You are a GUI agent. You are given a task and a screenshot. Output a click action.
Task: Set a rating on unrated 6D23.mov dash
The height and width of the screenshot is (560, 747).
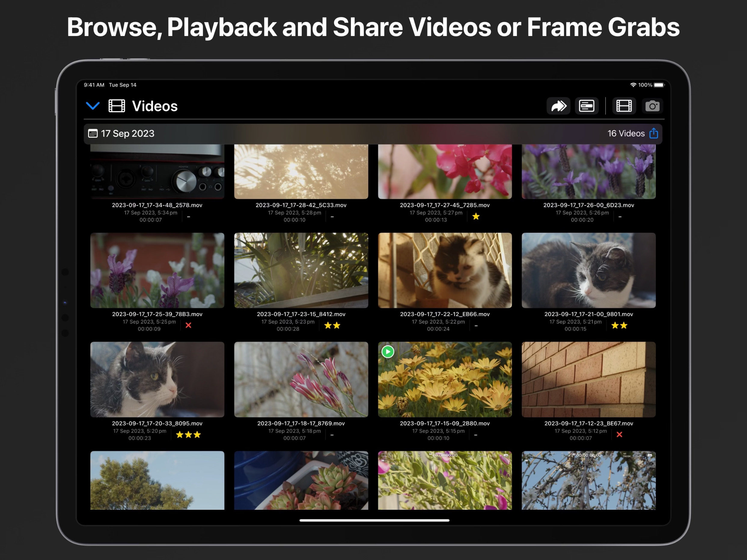(620, 217)
